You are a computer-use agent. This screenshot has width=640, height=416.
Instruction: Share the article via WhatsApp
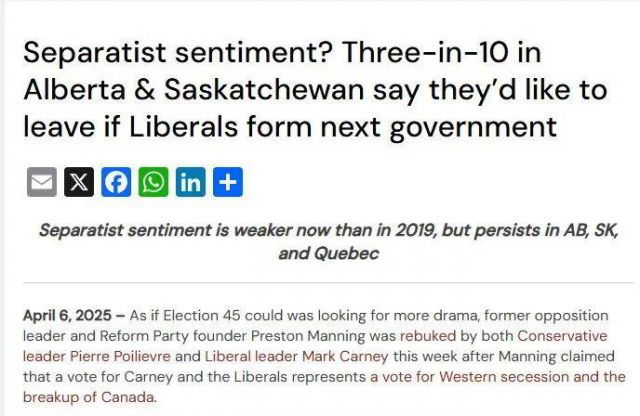pos(153,182)
